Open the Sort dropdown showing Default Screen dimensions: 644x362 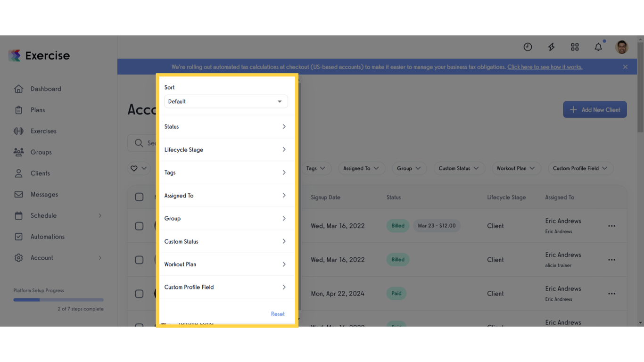[226, 101]
